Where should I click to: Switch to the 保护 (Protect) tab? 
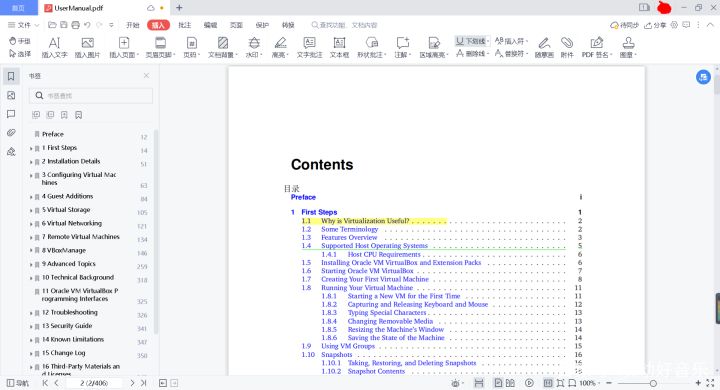coord(262,25)
